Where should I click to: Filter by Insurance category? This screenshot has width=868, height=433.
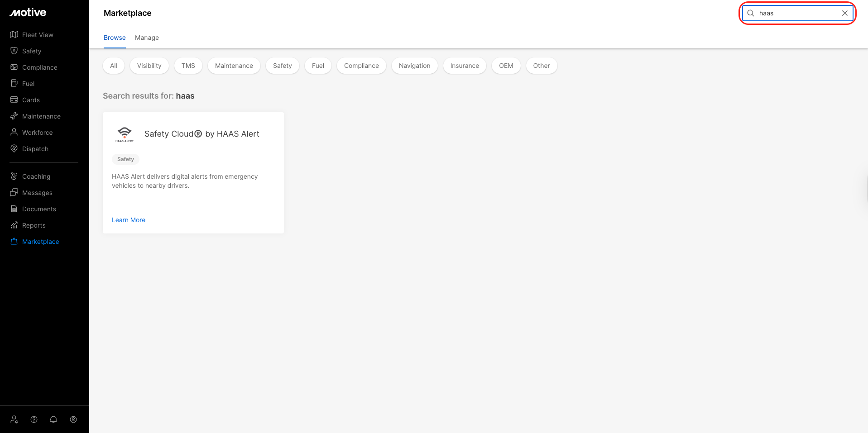pyautogui.click(x=465, y=66)
